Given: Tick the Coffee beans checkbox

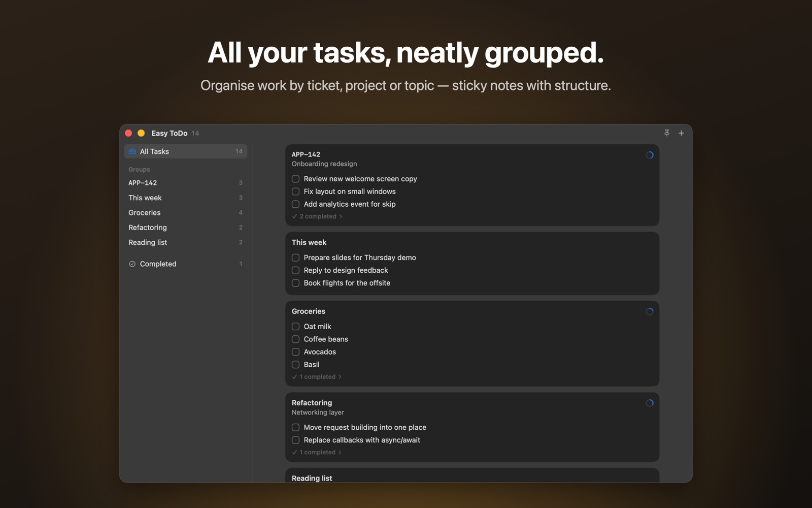Looking at the screenshot, I should coord(296,339).
